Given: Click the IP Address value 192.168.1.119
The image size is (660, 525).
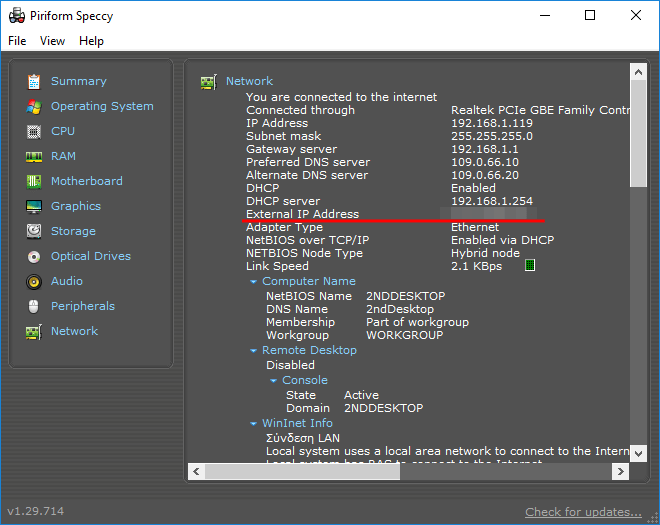Looking at the screenshot, I should tap(492, 123).
